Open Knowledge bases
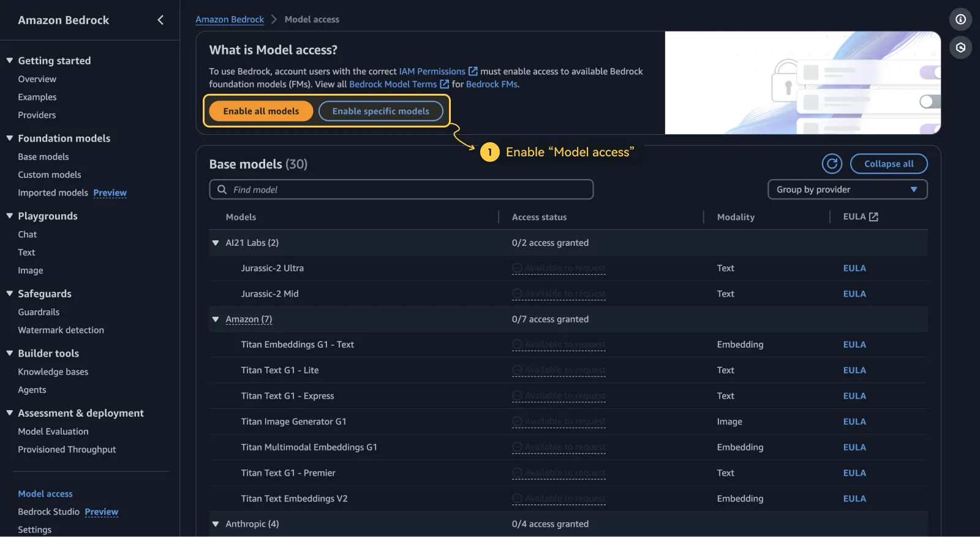This screenshot has width=980, height=537. pos(53,371)
